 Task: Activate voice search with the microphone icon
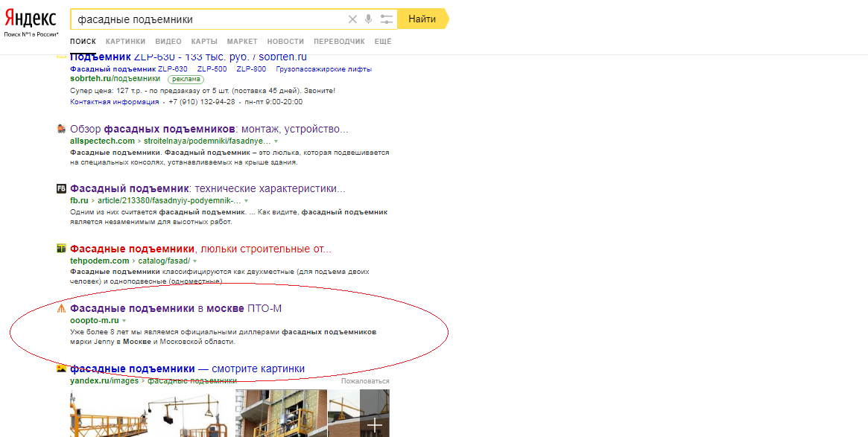click(369, 19)
